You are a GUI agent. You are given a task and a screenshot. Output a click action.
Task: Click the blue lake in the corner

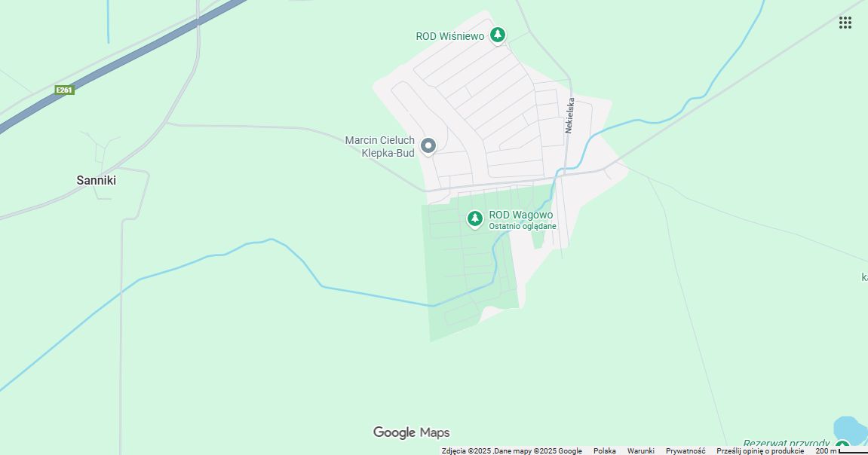(851, 431)
